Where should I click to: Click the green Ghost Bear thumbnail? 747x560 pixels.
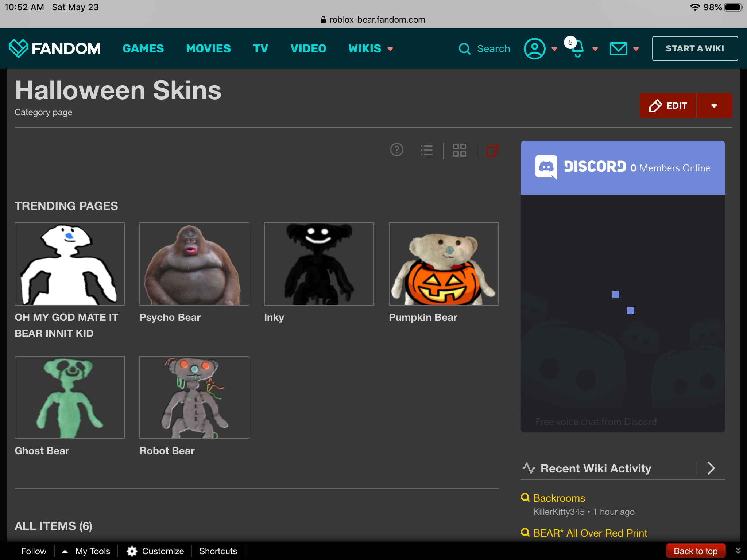coord(70,397)
